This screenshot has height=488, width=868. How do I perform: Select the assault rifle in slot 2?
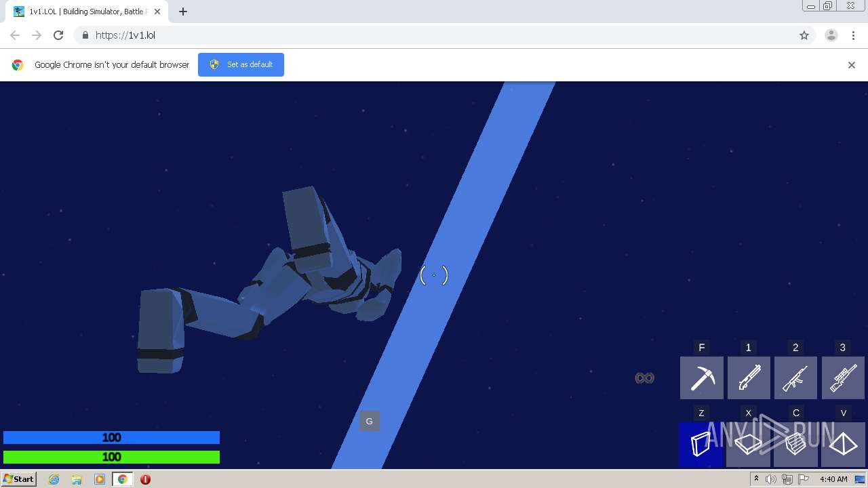(x=795, y=378)
